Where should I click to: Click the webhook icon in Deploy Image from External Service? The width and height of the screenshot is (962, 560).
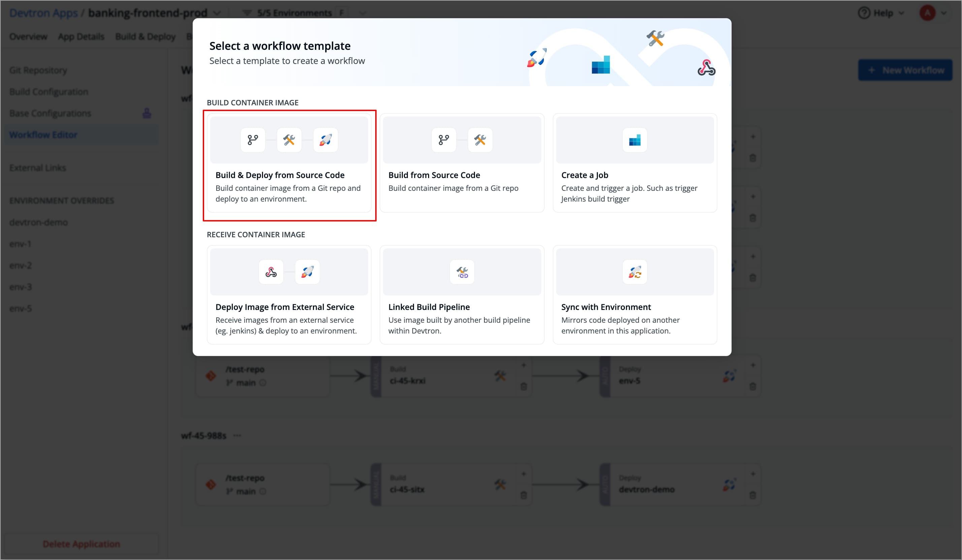coord(271,272)
